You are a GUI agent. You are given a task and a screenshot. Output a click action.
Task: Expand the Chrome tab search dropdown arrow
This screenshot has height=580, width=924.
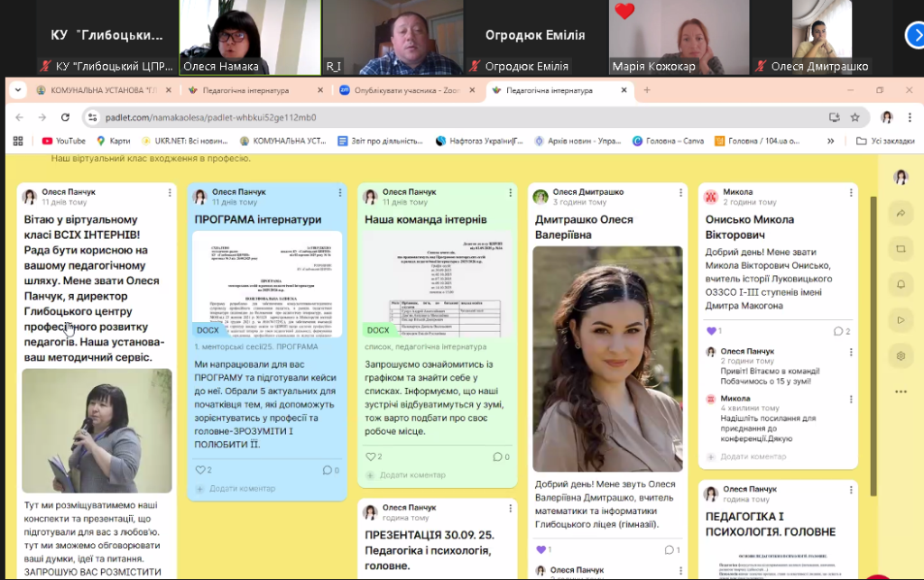click(x=17, y=90)
